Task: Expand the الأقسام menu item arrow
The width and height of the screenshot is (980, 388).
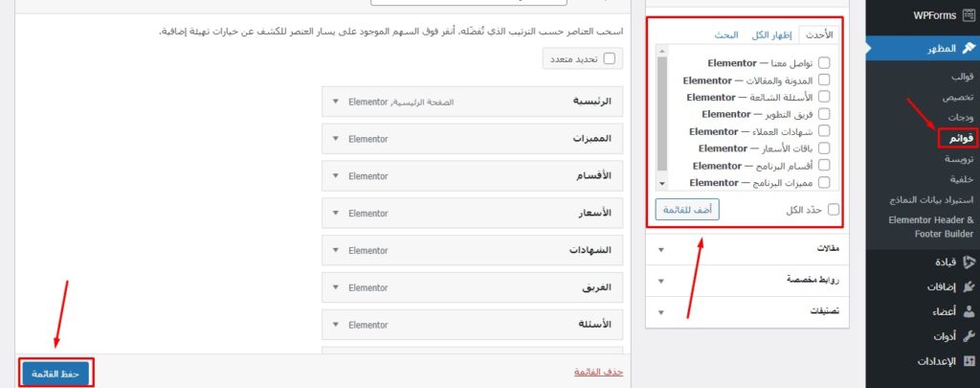Action: click(336, 176)
